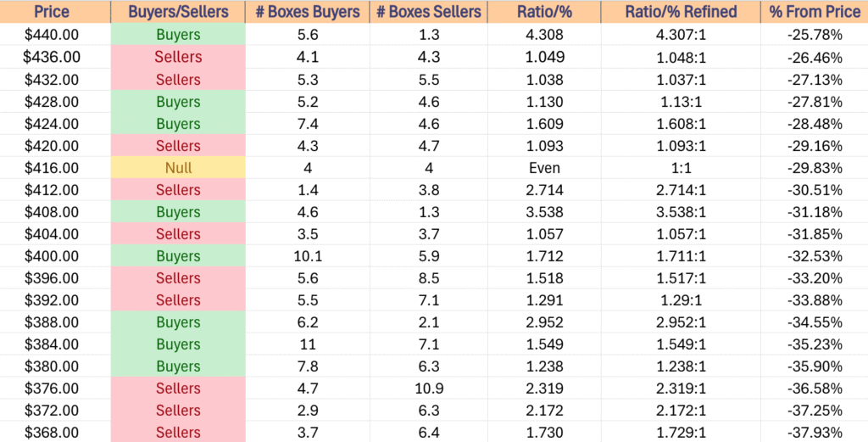Click the 1.711:1 refined ratio cell
Image resolution: width=868 pixels, height=442 pixels.
[x=681, y=256]
